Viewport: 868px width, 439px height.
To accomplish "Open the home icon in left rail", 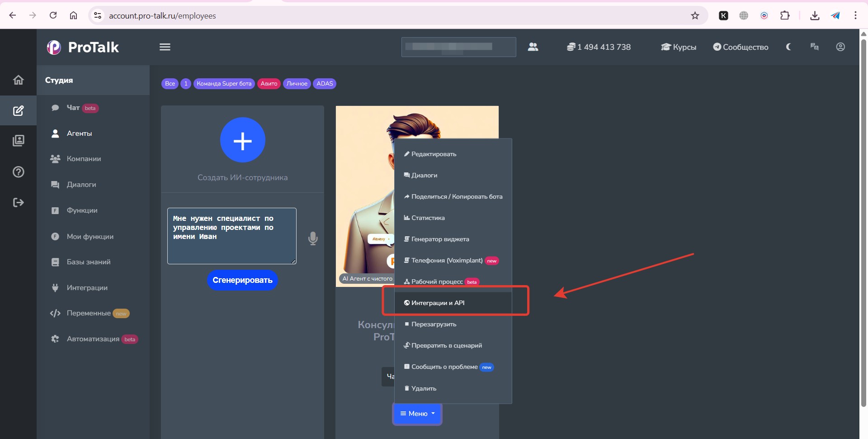I will pos(19,80).
